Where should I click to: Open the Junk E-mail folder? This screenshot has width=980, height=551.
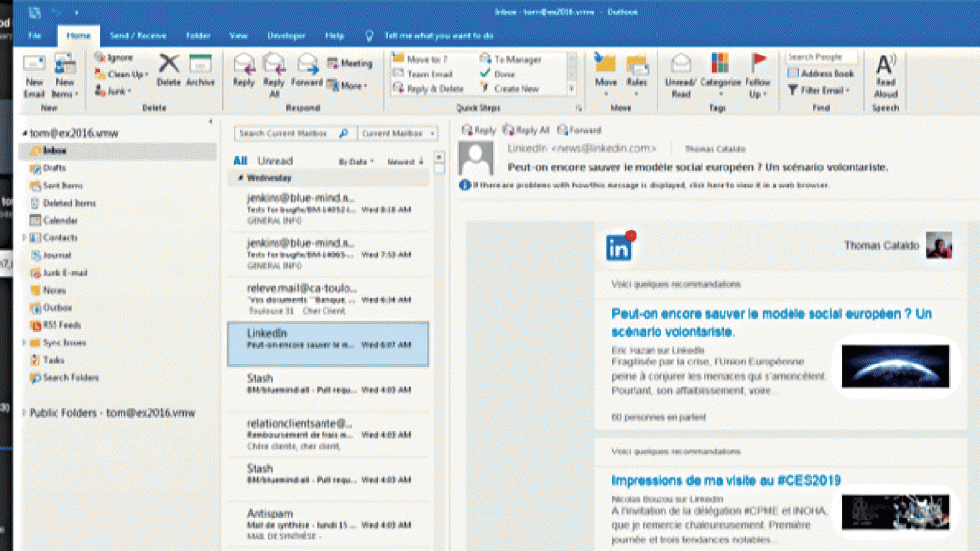64,273
